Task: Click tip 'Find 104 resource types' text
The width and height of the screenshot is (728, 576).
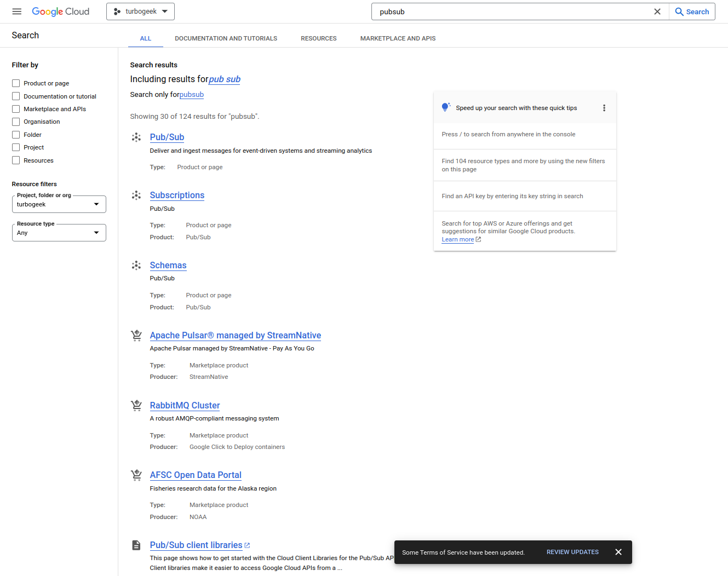Action: (x=523, y=165)
